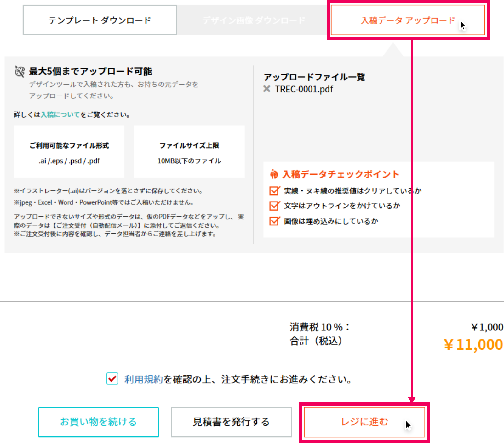This screenshot has height=444, width=504.
Task: Click the ご利用可能なファイル形式 info box
Action: [69, 151]
